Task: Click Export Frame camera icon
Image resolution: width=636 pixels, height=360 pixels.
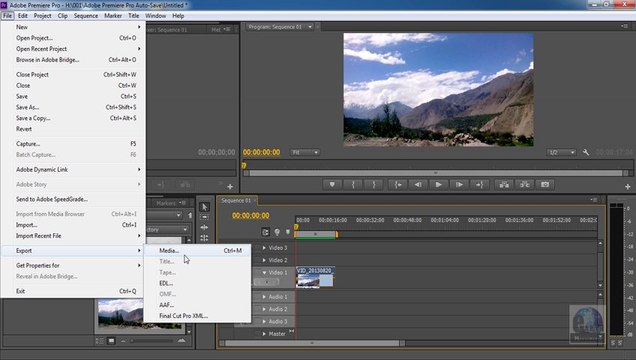Action: [x=545, y=185]
